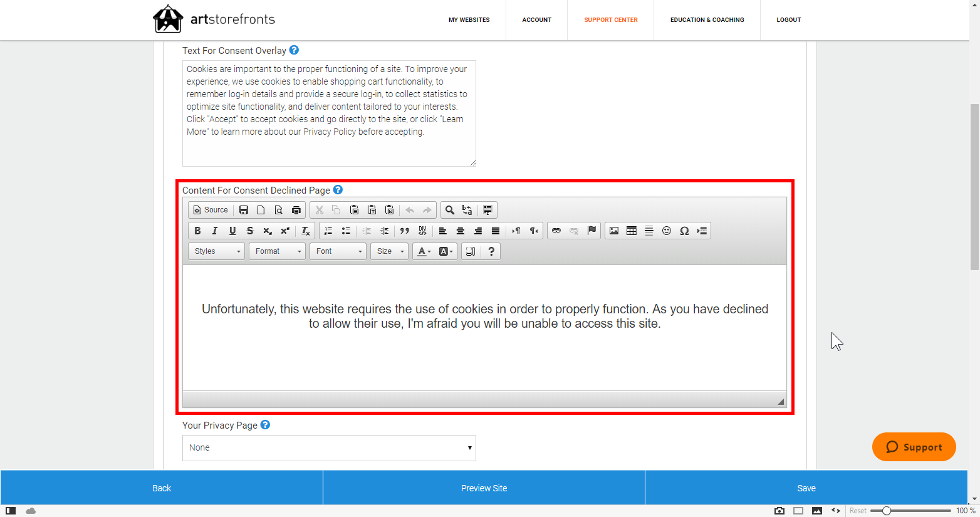Viewport: 980px width, 517px height.
Task: Open the Styles dropdown
Action: [216, 251]
